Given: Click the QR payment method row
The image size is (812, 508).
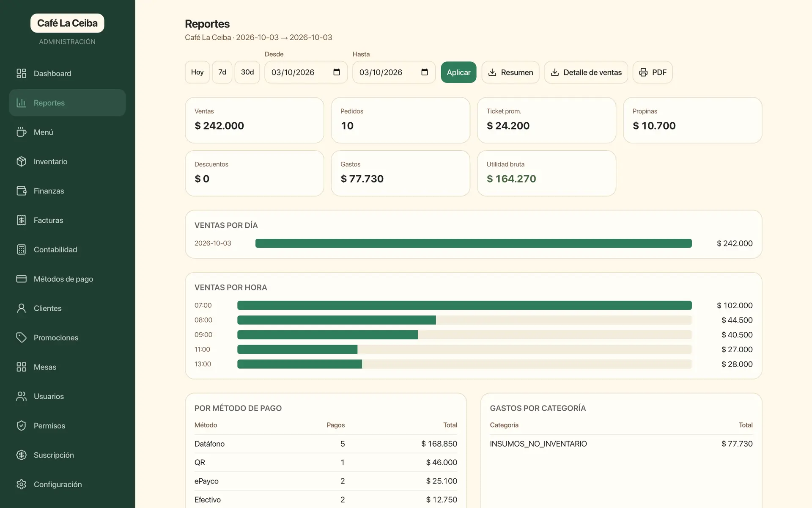Looking at the screenshot, I should (326, 462).
